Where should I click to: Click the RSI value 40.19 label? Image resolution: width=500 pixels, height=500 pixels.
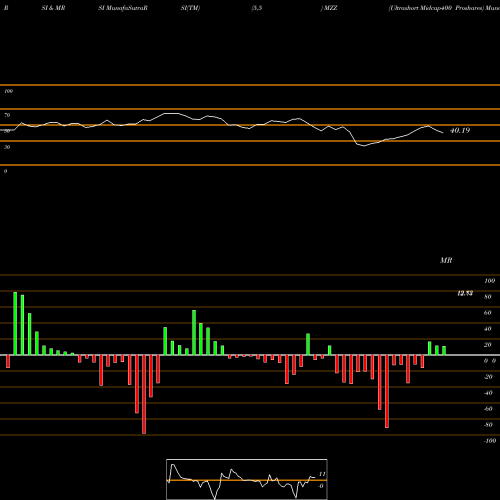point(460,130)
